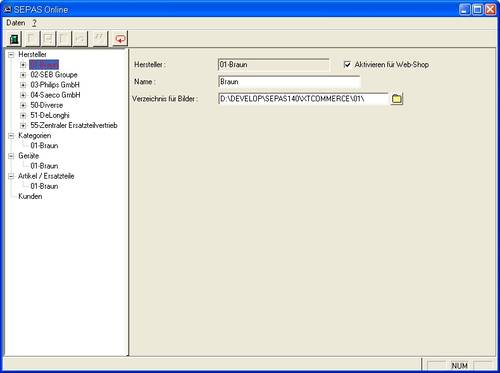Expand the 04-Saeco GmbH node
This screenshot has height=373, width=500.
click(x=23, y=95)
